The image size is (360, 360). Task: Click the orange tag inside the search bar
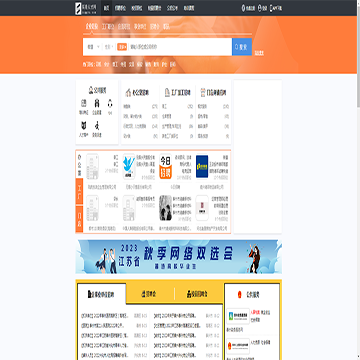tap(122, 47)
